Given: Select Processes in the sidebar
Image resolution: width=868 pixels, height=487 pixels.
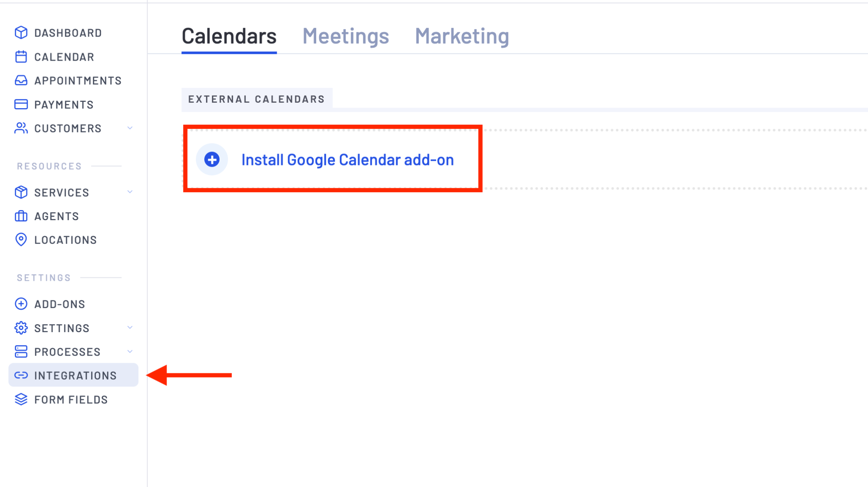Looking at the screenshot, I should pyautogui.click(x=67, y=352).
